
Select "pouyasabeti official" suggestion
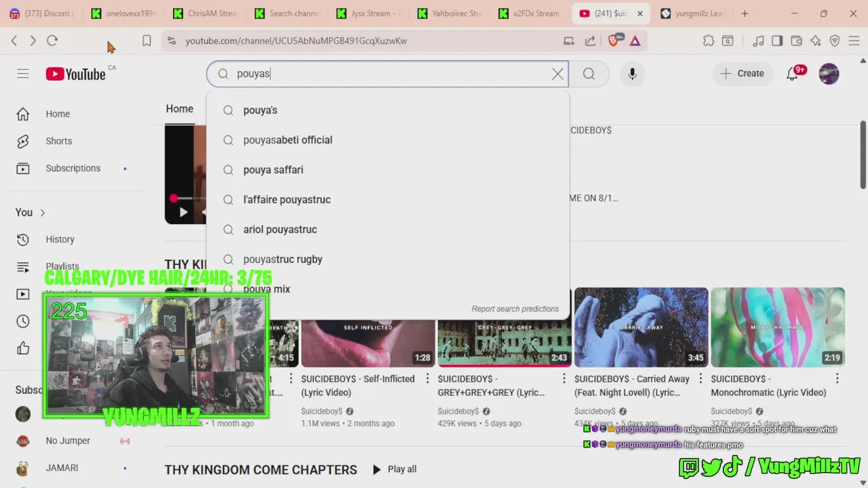388,140
